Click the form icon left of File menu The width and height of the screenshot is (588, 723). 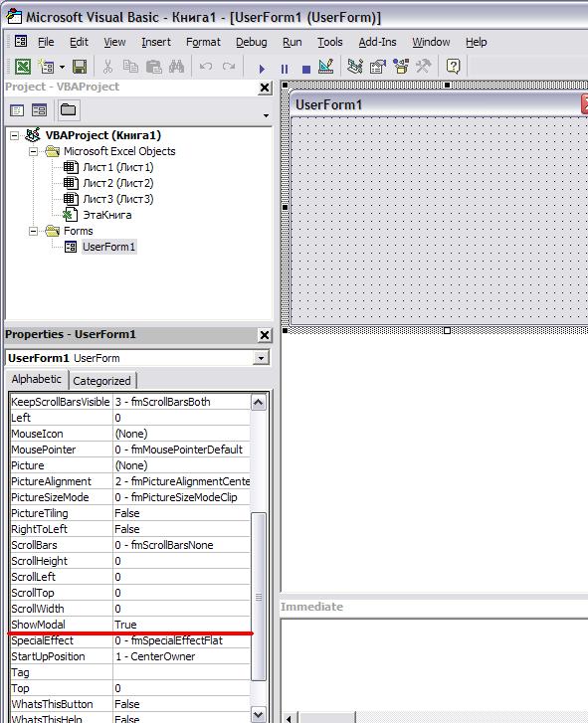(x=21, y=42)
